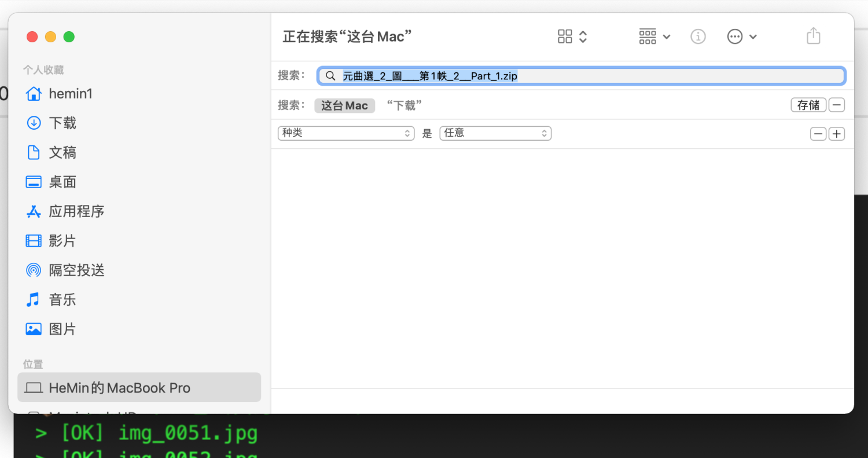This screenshot has width=868, height=458.
Task: Open the group-by dropdown in toolbar
Action: click(654, 36)
